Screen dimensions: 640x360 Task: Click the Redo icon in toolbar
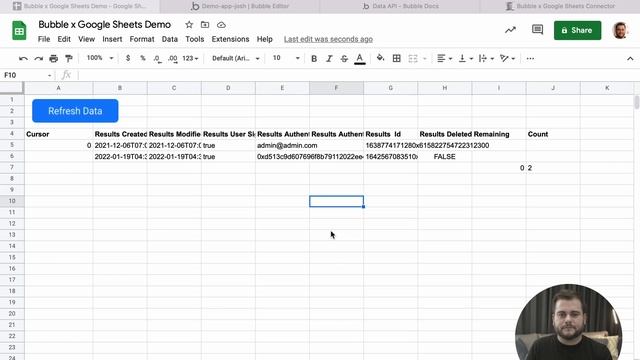(38, 59)
